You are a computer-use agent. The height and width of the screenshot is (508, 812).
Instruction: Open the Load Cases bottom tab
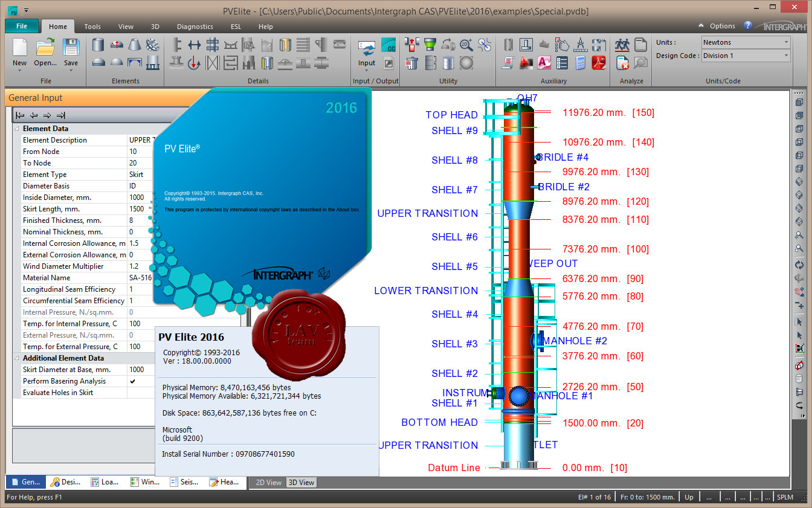tap(105, 482)
